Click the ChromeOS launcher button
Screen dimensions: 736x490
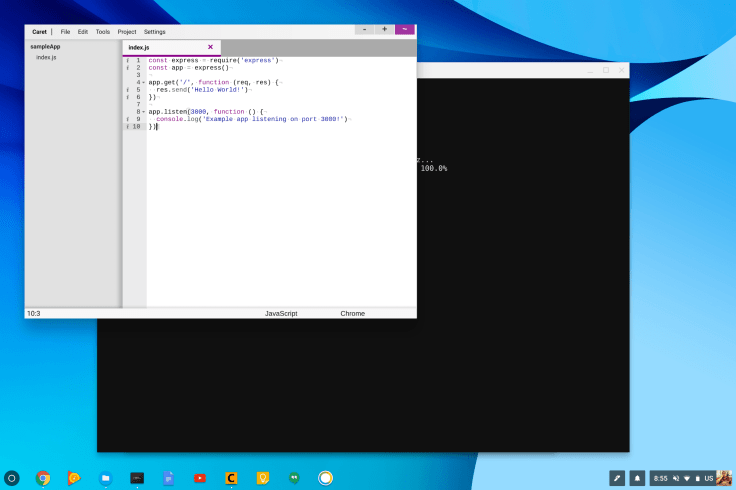pos(12,478)
